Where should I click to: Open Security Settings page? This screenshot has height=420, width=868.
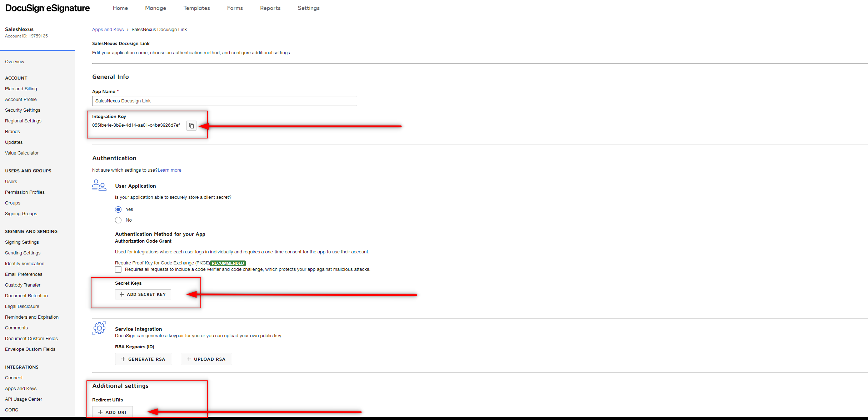click(x=23, y=110)
